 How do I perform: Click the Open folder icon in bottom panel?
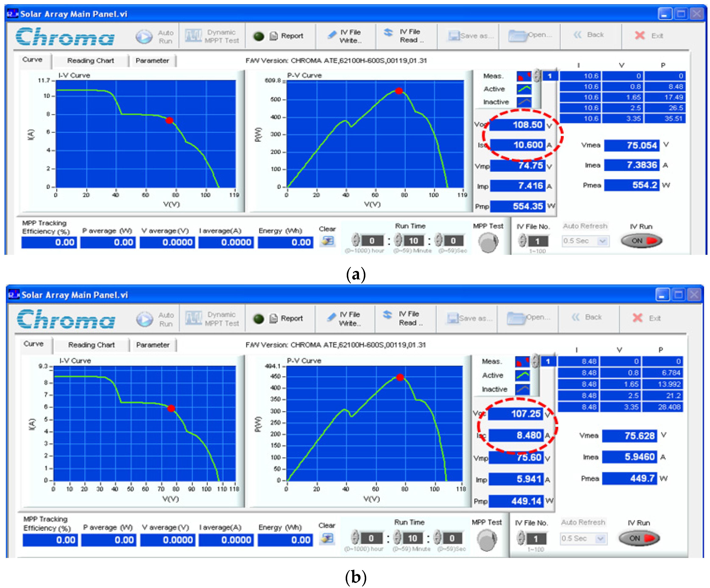point(516,318)
